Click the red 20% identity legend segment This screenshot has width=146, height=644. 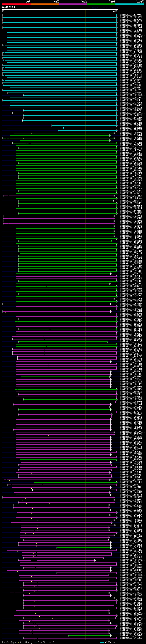tap(16, 4)
